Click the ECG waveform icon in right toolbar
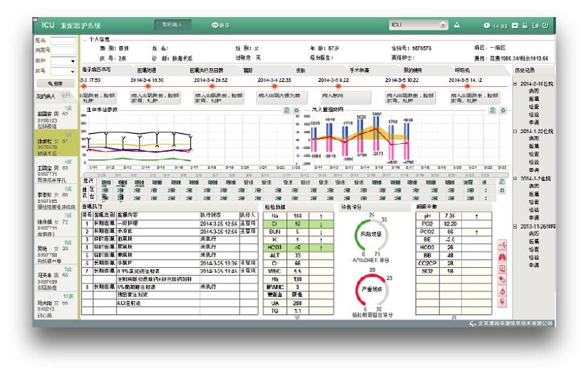588x376 pixels. (502, 245)
